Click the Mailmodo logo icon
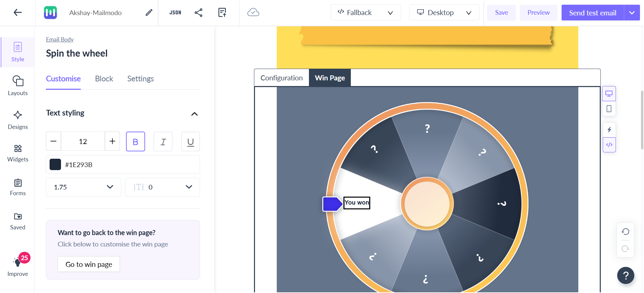This screenshot has width=644, height=293. 51,13
